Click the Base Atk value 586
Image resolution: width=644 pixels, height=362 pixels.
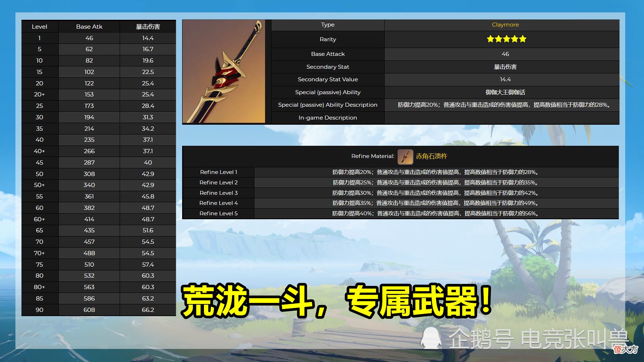pos(89,299)
